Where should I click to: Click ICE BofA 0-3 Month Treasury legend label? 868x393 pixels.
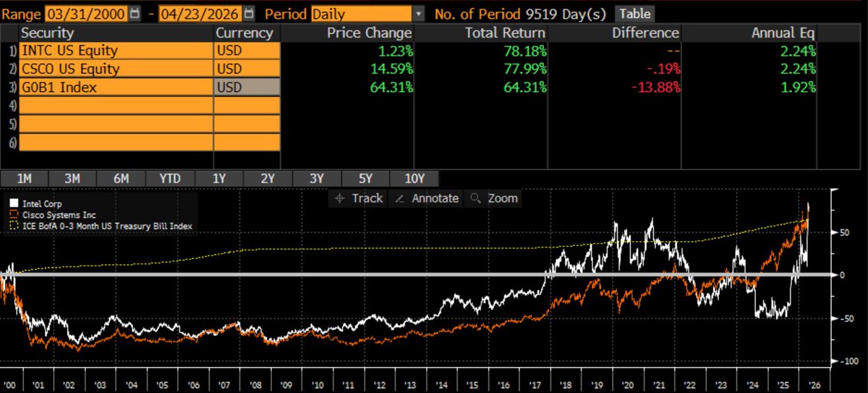point(106,226)
